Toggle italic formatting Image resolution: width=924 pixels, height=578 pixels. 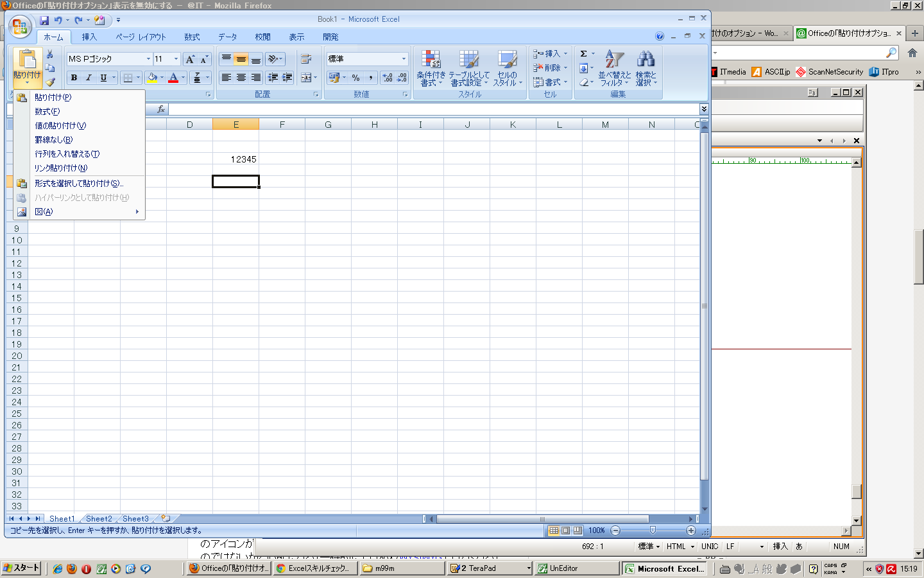(x=89, y=78)
